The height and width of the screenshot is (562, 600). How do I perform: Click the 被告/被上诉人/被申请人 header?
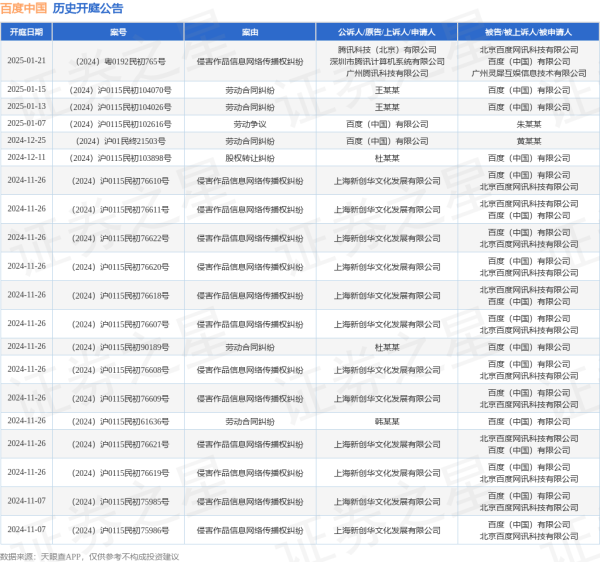coord(528,32)
